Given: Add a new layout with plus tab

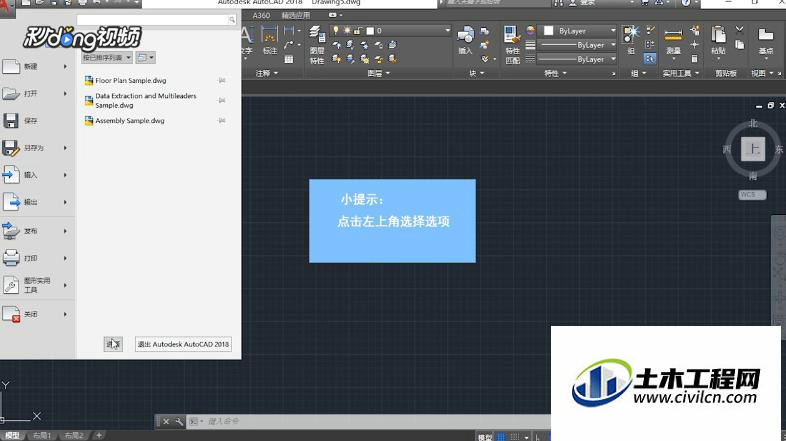Looking at the screenshot, I should coord(99,435).
